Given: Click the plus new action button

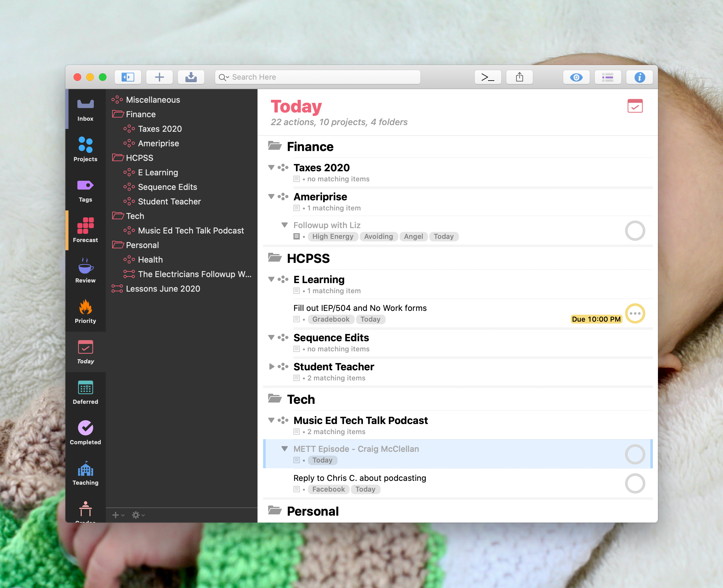Looking at the screenshot, I should click(159, 77).
